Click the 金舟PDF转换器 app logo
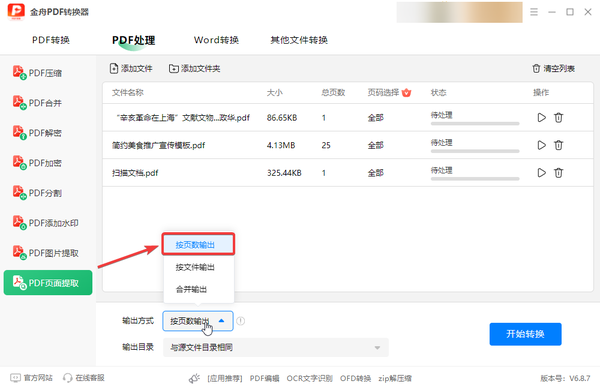 click(x=16, y=12)
